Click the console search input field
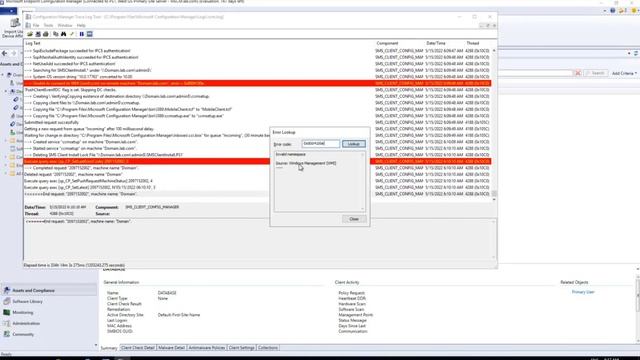This screenshot has height=360, width=640. tap(536, 73)
